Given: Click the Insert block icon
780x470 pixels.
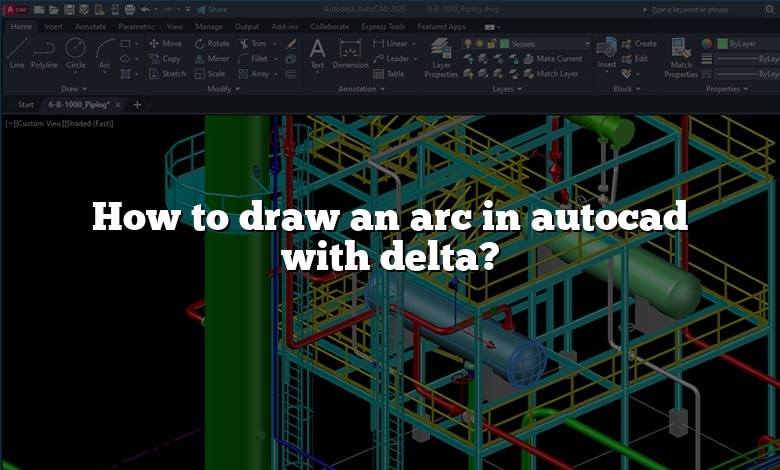Looking at the screenshot, I should (606, 48).
